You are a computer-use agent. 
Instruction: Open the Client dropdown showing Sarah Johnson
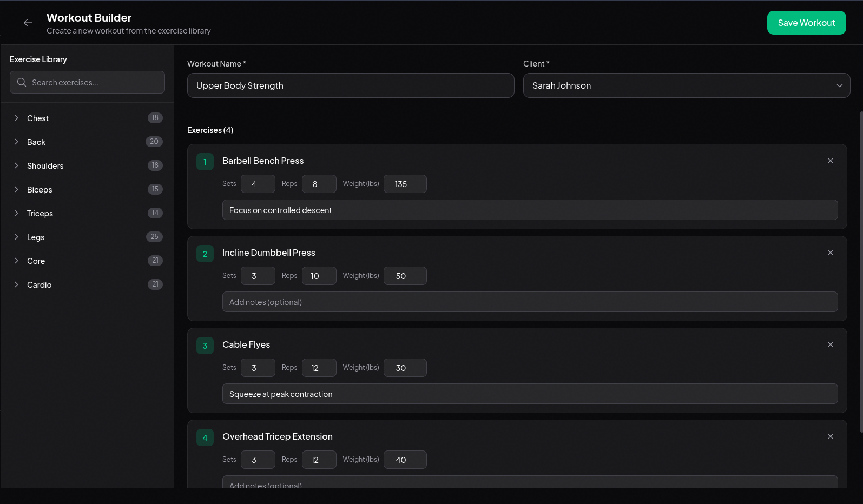tap(687, 85)
